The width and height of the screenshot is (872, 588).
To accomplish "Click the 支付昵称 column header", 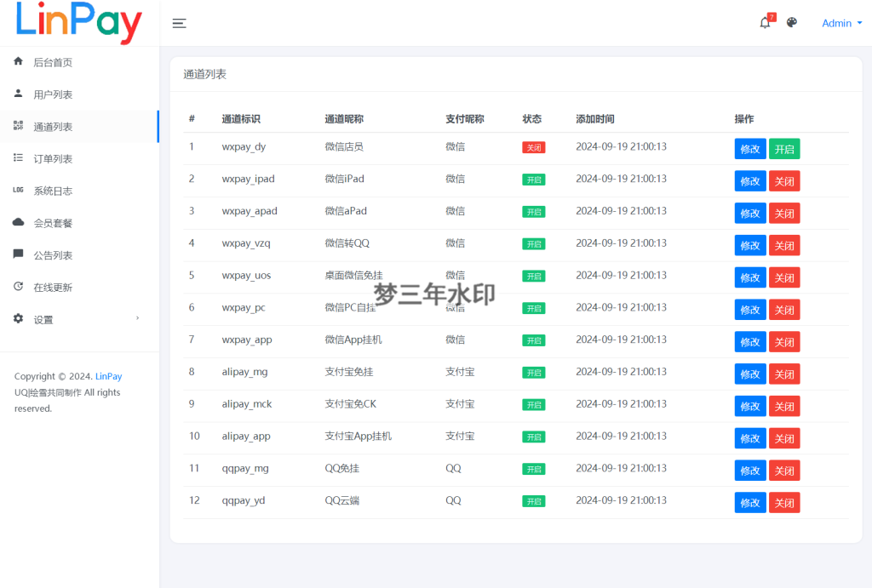I will (x=465, y=119).
